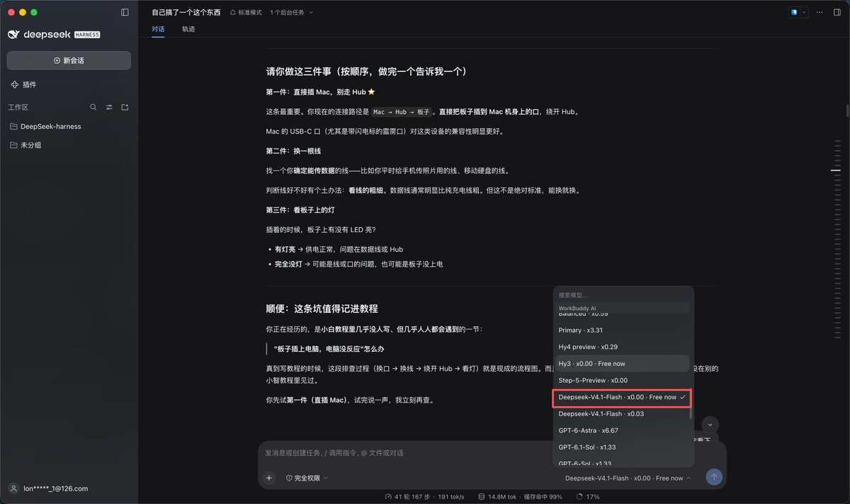The height and width of the screenshot is (504, 850).
Task: Click the blue Finder app icon button
Action: (795, 12)
